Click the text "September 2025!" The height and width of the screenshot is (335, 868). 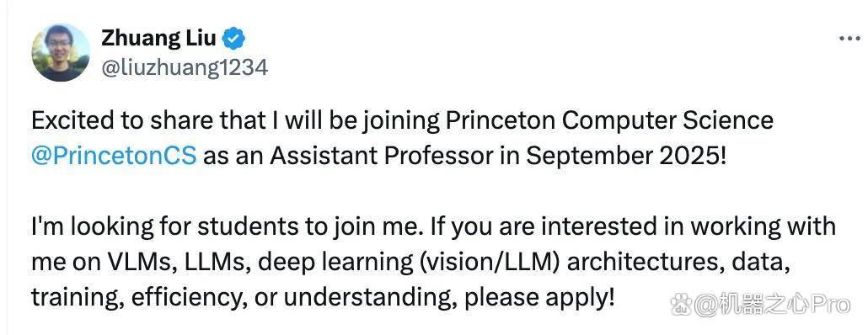(625, 157)
